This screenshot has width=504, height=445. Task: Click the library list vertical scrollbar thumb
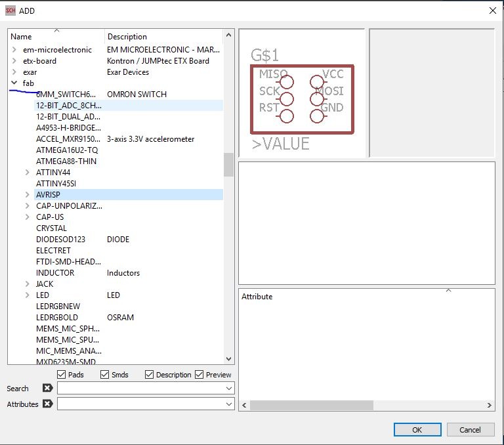click(x=228, y=165)
